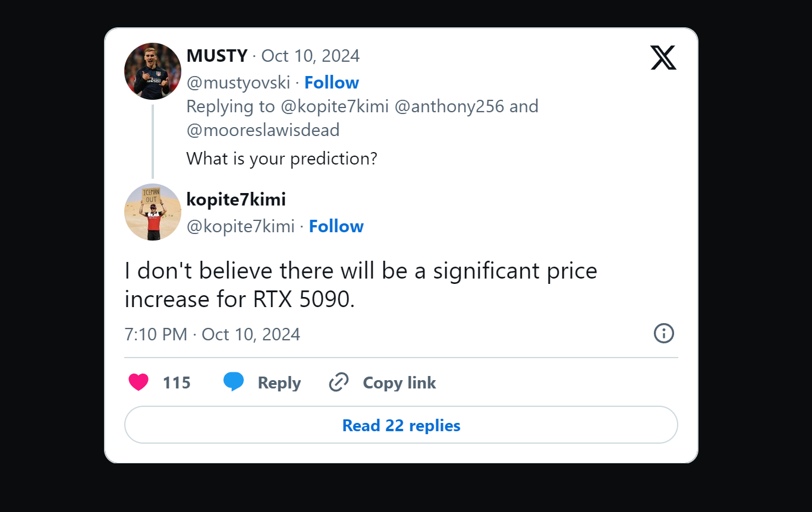Click the X logo icon
812x512 pixels.
[x=663, y=58]
